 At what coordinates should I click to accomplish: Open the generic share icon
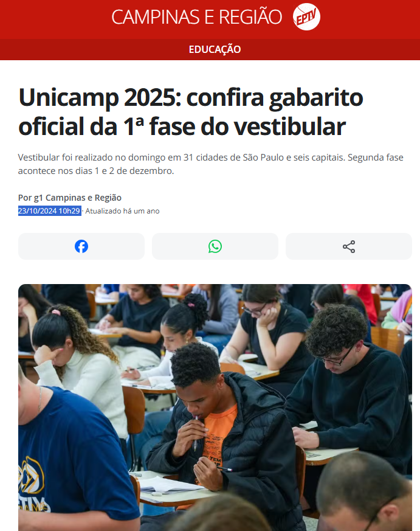click(x=349, y=246)
